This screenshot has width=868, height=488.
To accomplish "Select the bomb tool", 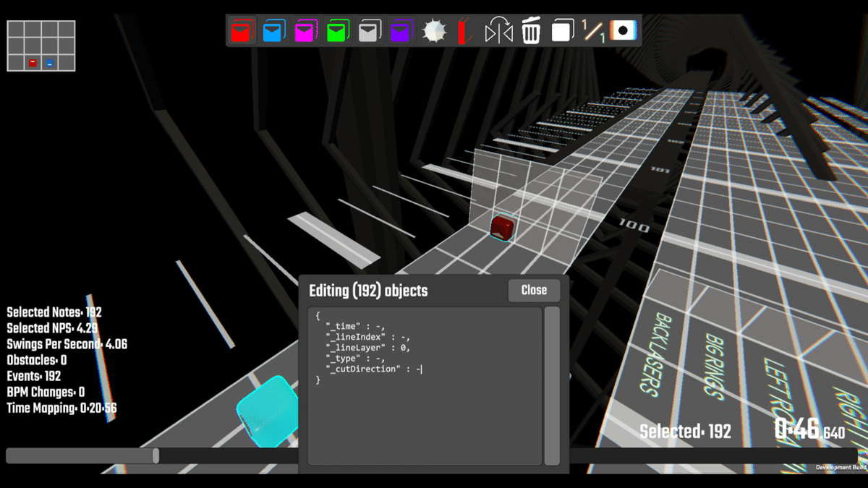I will pos(434,31).
